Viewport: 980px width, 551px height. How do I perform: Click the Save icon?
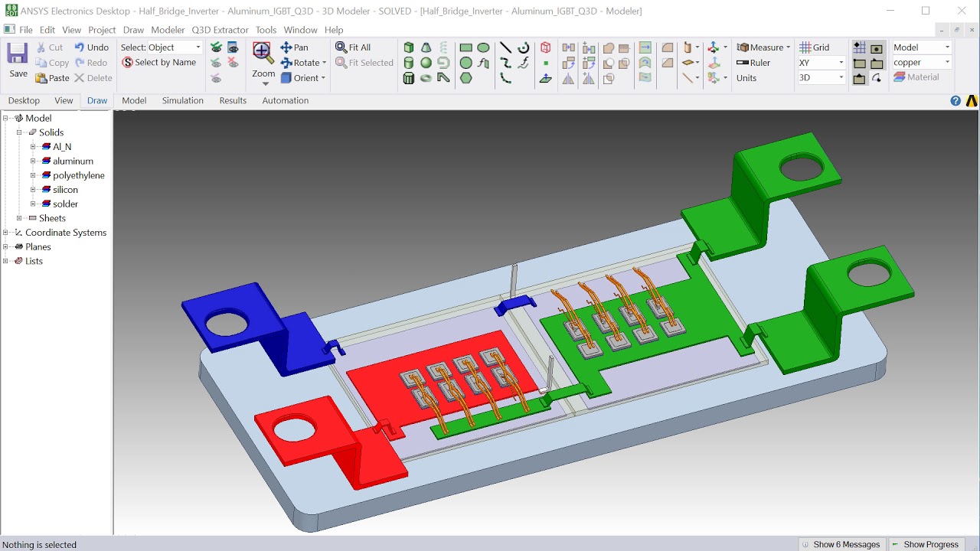point(18,54)
